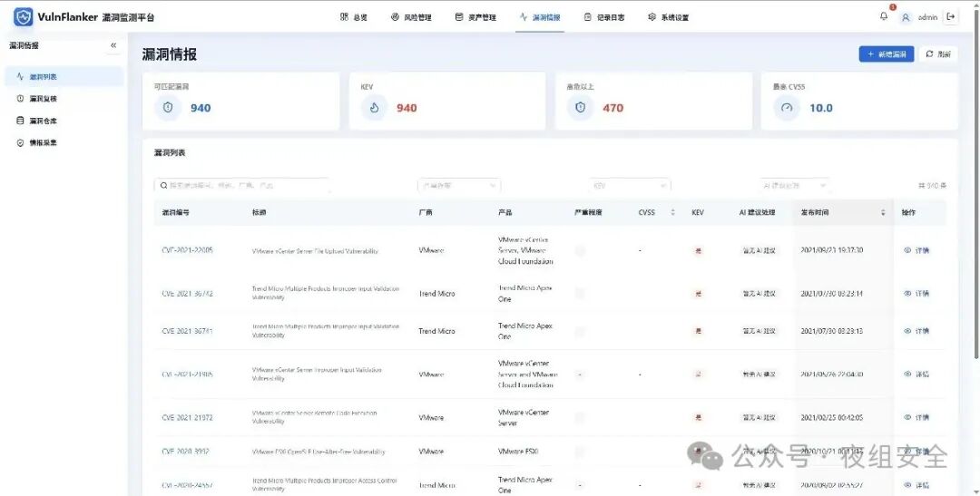Screen dimensions: 980x496
Task: Click KEV 是 tag in CVE-2021-22005 row
Action: point(698,250)
